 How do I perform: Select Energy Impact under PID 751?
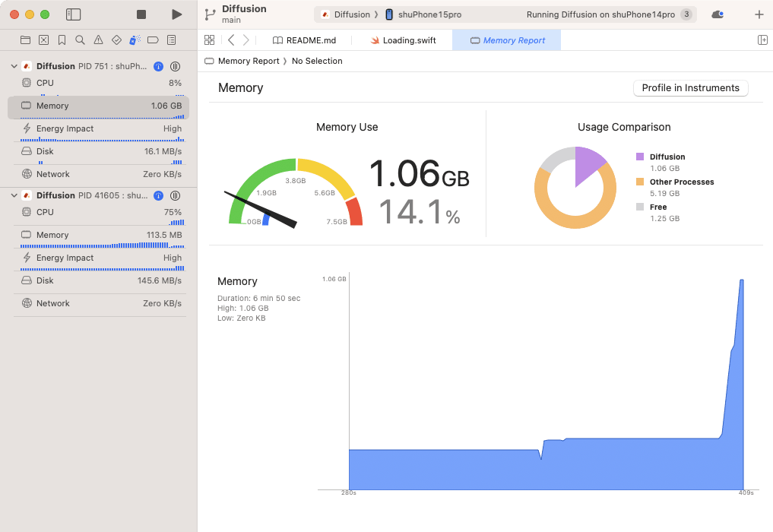click(99, 130)
